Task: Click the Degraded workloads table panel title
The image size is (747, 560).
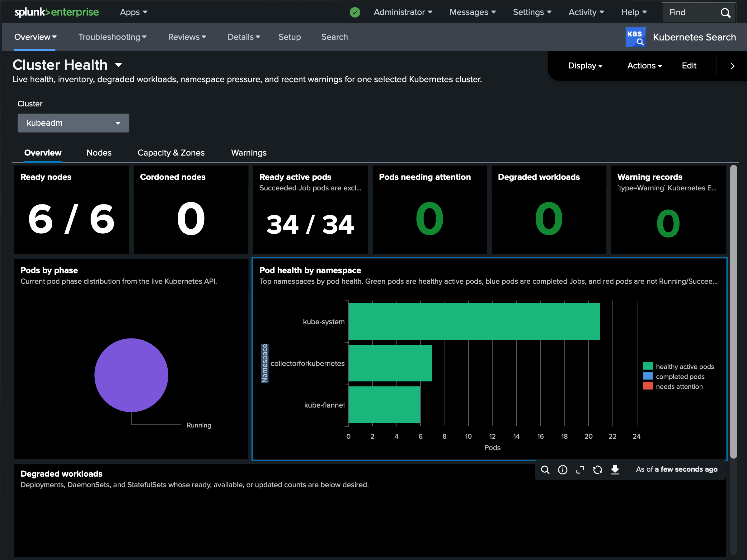Action: [61, 474]
